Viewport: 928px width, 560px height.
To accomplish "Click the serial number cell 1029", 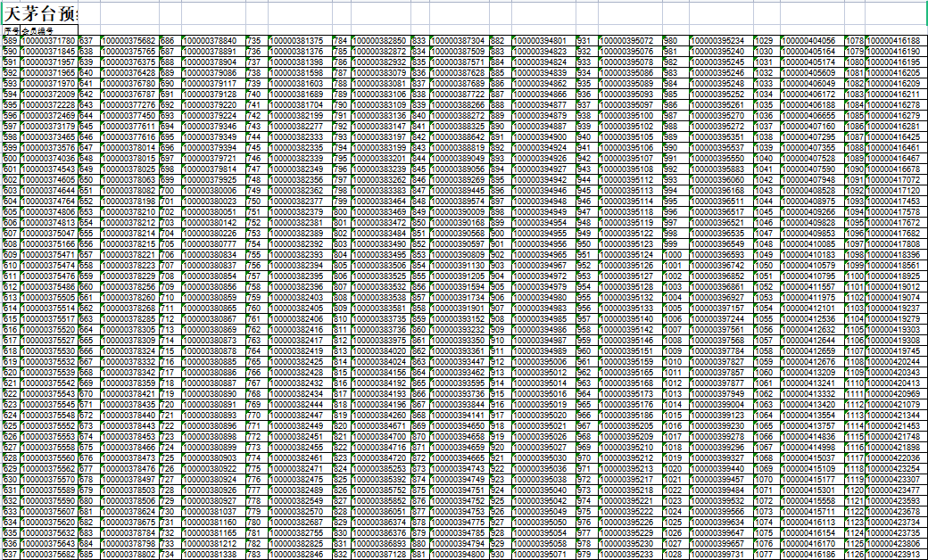I will coord(765,41).
